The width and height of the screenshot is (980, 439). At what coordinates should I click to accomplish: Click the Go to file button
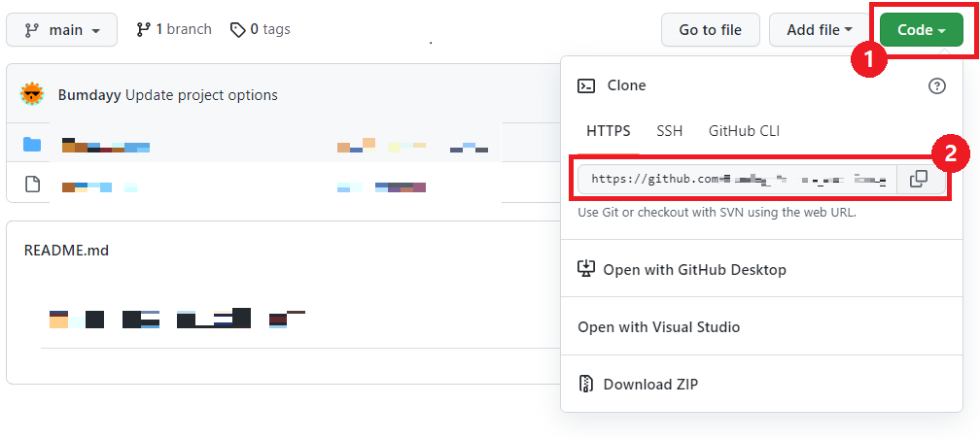coord(711,29)
